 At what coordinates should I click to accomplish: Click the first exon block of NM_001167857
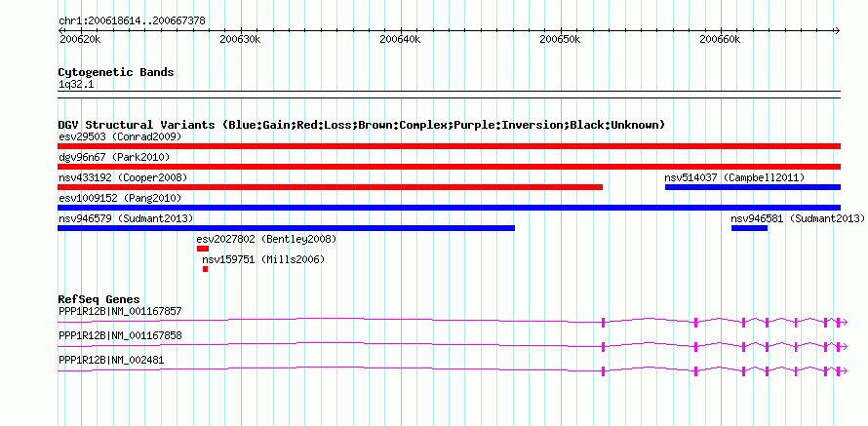click(x=604, y=323)
